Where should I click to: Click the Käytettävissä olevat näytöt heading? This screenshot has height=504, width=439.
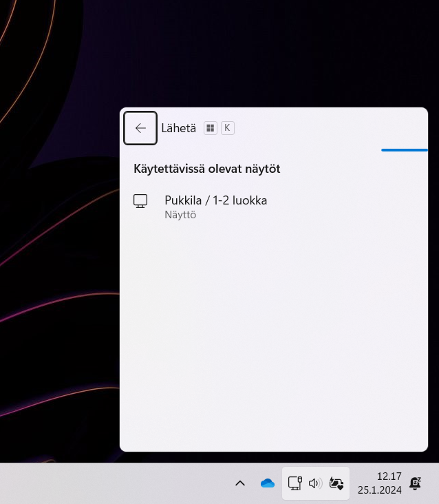tap(207, 169)
